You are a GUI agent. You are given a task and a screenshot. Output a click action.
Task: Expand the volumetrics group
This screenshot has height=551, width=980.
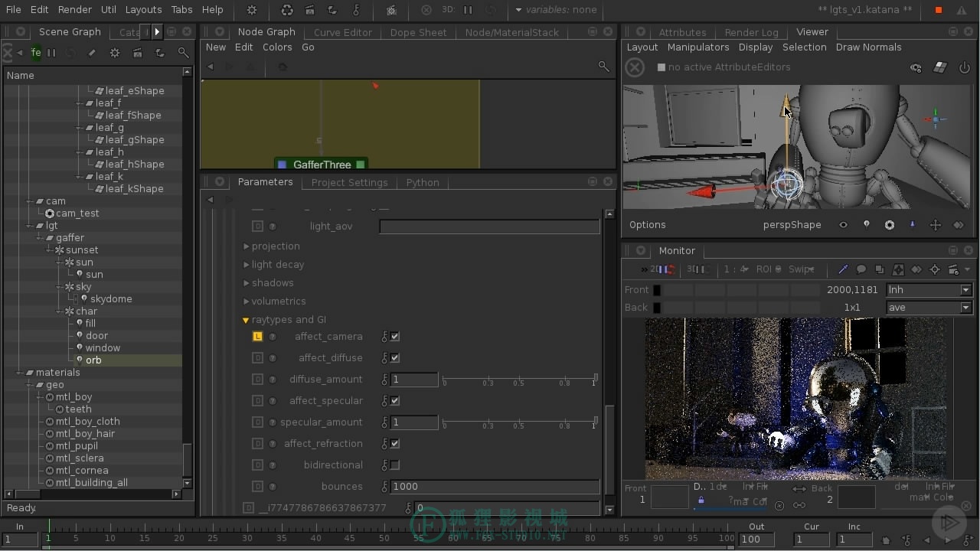[247, 302]
